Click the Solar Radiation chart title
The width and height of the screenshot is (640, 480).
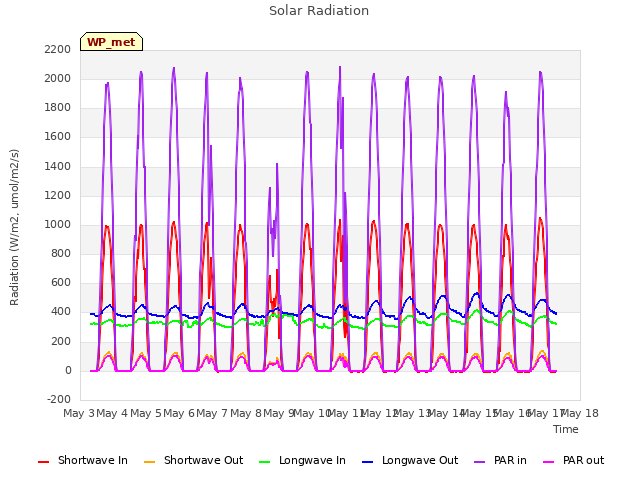[319, 11]
